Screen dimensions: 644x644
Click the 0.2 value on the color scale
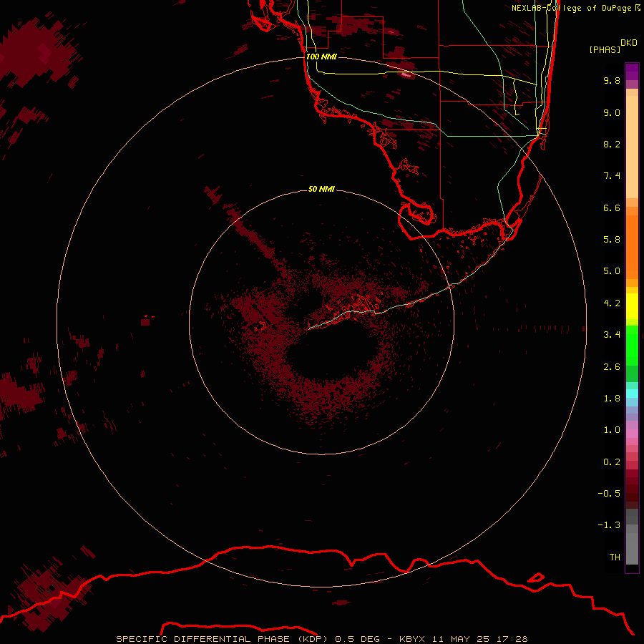(612, 462)
